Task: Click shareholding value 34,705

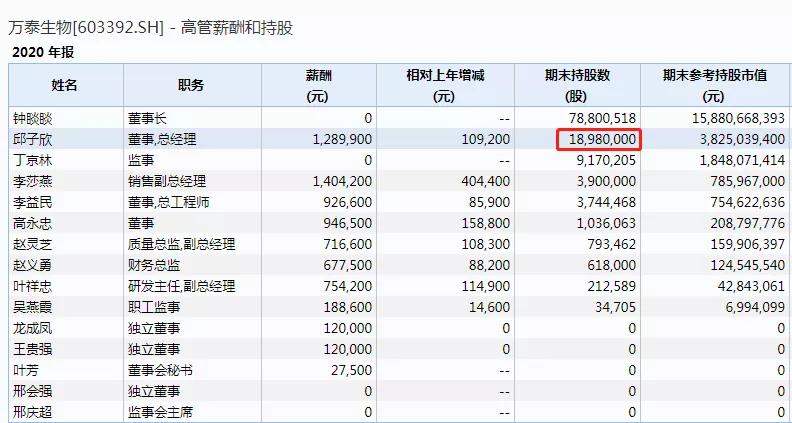Action: coord(616,307)
